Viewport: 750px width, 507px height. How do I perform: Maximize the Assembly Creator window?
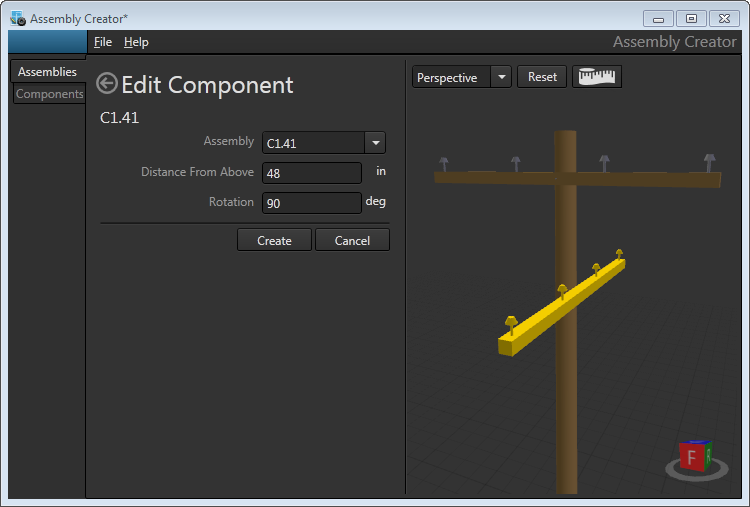click(690, 18)
